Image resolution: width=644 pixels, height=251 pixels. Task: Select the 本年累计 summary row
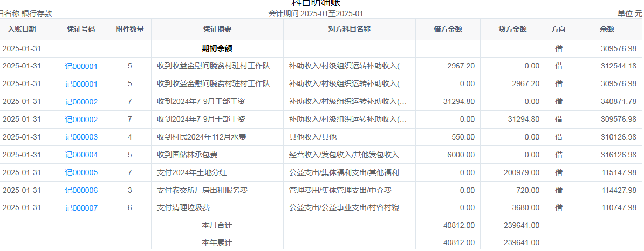[x=217, y=242]
